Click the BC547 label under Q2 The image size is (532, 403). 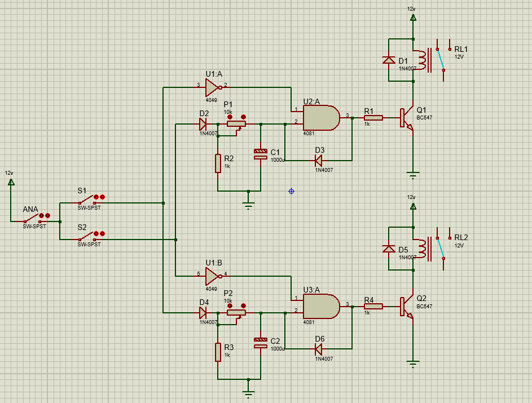[424, 307]
